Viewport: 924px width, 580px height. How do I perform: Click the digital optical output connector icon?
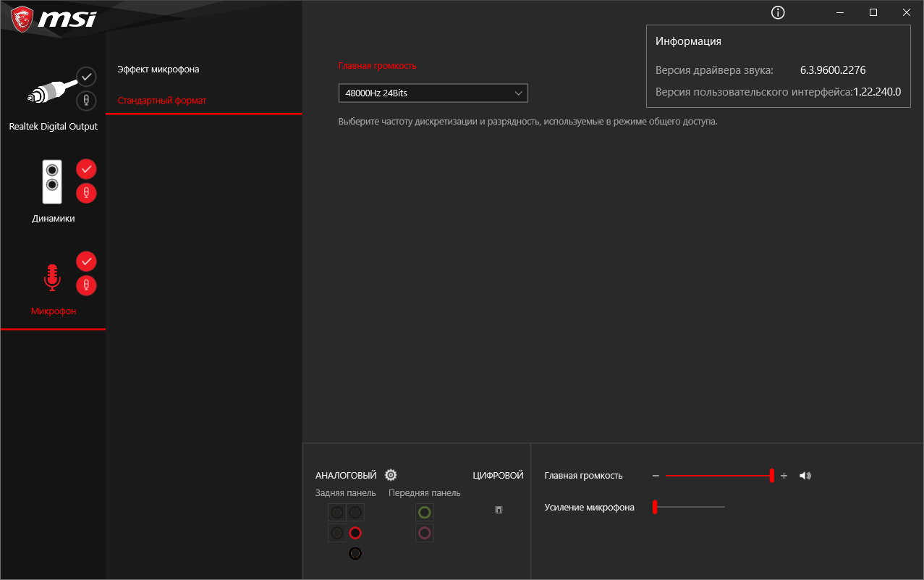click(499, 510)
